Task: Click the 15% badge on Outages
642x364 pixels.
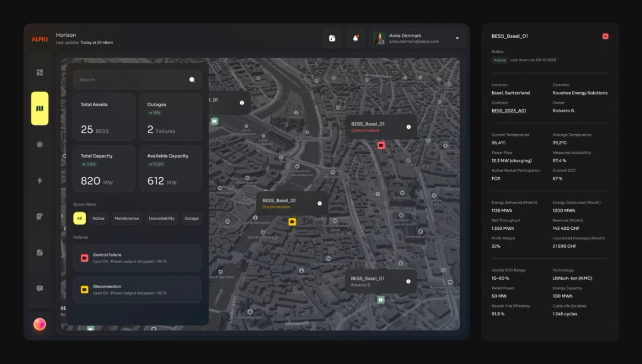Action: tap(155, 113)
